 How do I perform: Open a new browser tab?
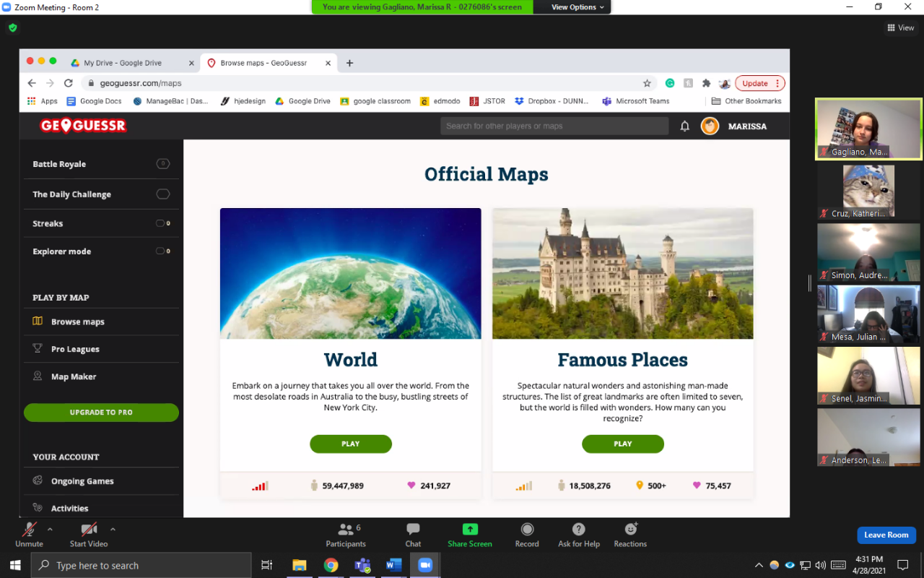point(349,63)
